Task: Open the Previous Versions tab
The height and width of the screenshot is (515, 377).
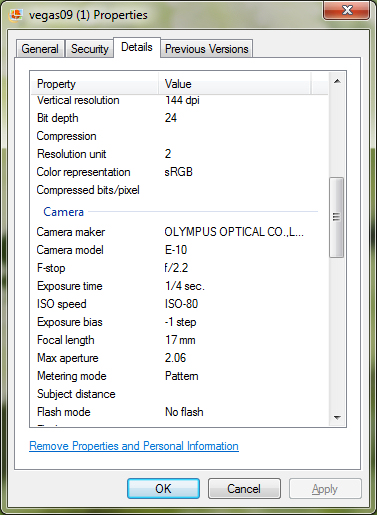Action: pyautogui.click(x=207, y=49)
